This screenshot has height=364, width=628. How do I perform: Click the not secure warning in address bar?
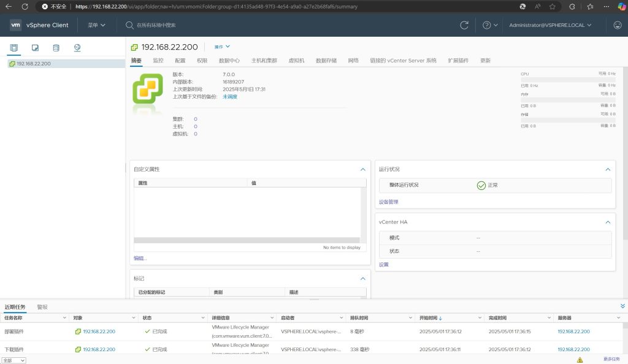click(x=54, y=6)
